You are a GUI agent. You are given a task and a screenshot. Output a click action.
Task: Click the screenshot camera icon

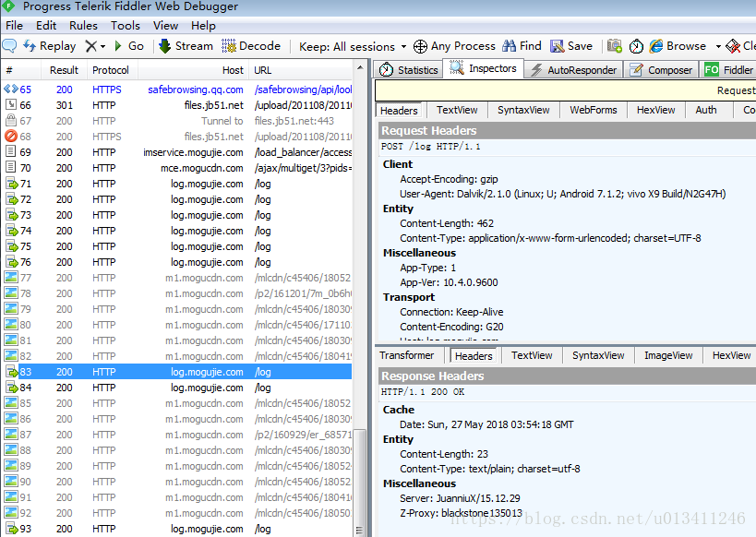[x=614, y=46]
